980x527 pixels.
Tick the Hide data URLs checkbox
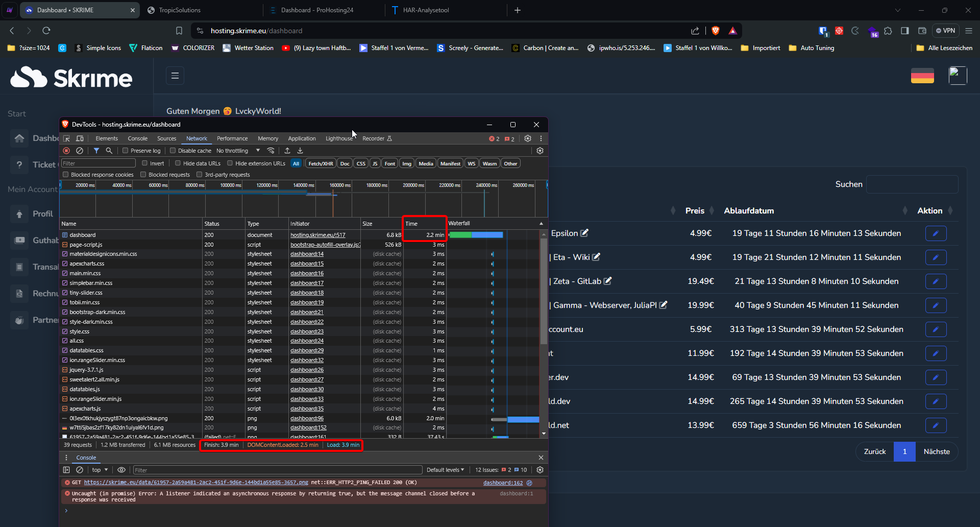point(178,163)
